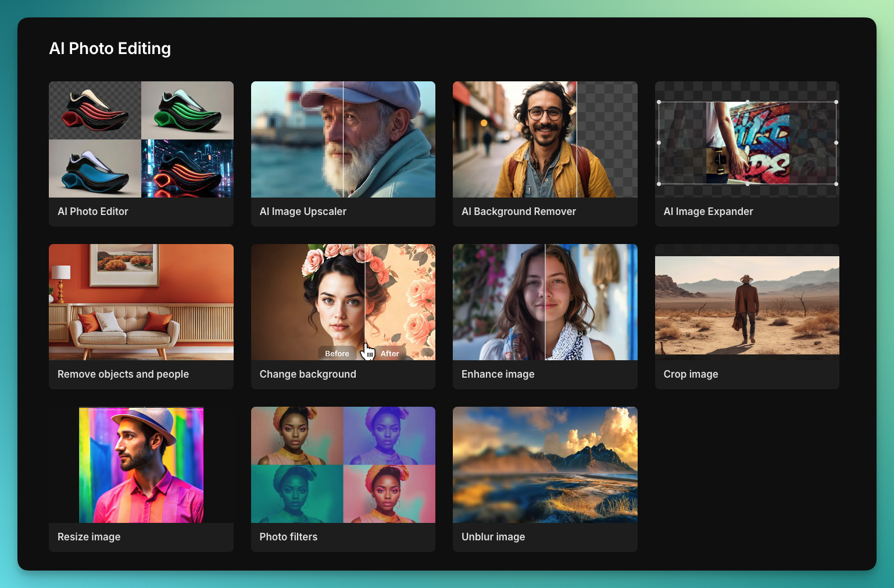
Task: Click the AI Photo Editor label
Action: tap(93, 211)
